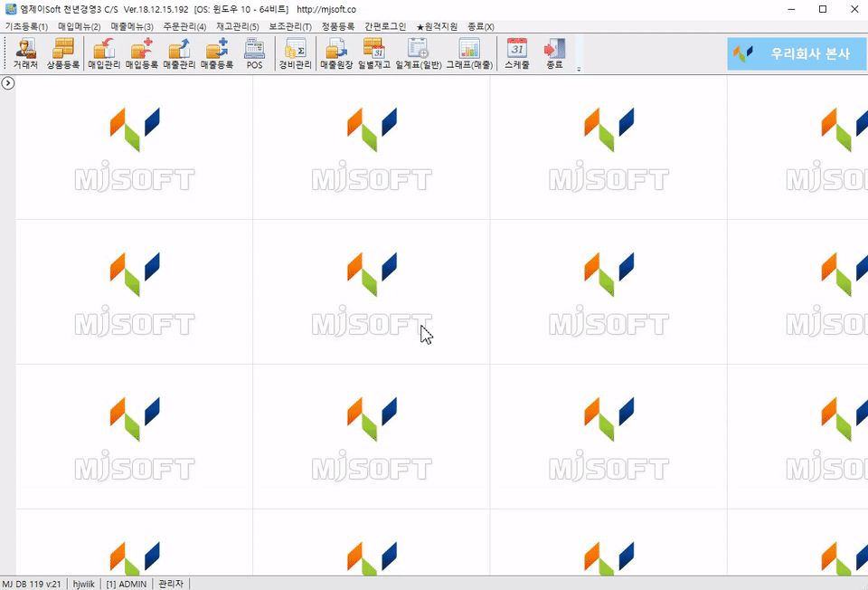Select the 매입등록 toolbar icon
Image resolution: width=868 pixels, height=590 pixels.
tap(142, 53)
